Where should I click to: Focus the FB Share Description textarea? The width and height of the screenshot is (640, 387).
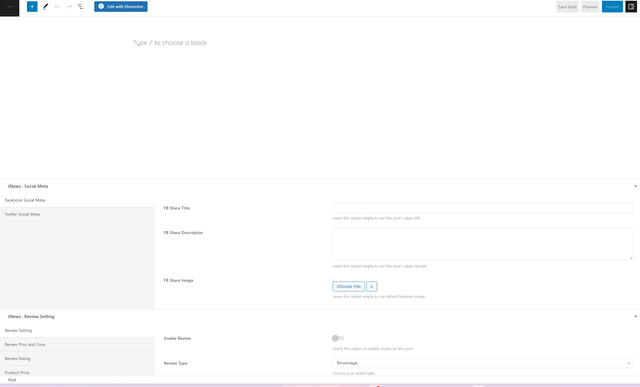pos(482,243)
